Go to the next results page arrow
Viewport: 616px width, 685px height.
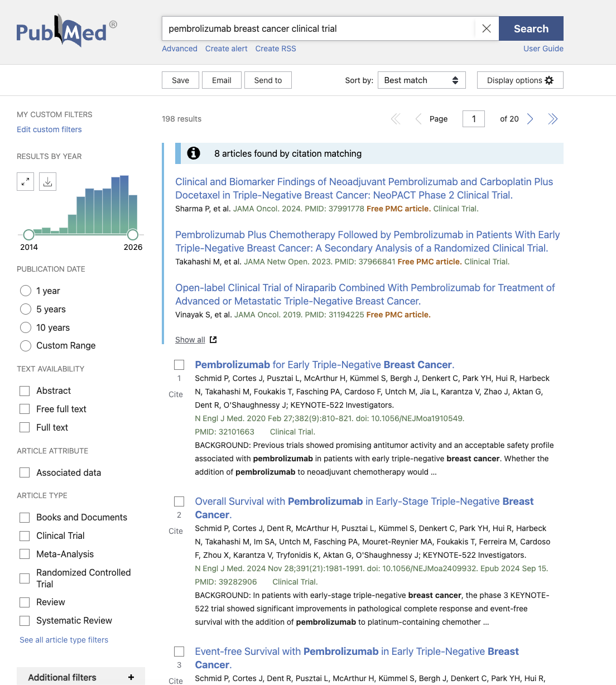pos(530,119)
